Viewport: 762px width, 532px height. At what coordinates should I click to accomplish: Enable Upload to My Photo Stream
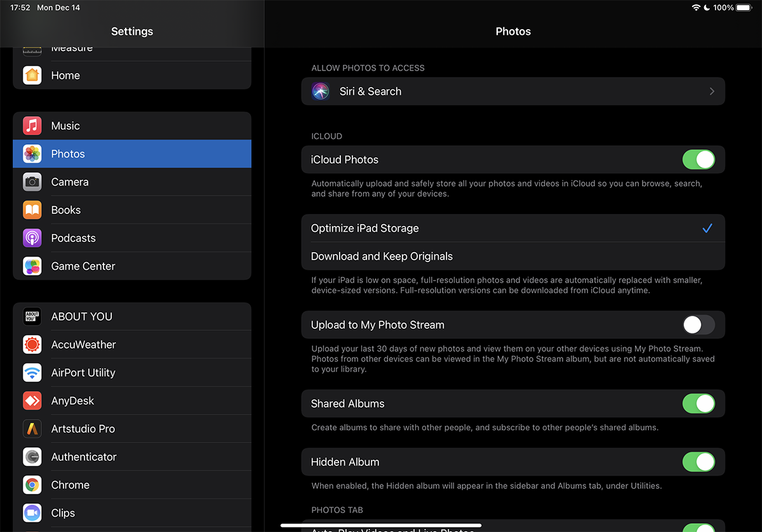(698, 325)
